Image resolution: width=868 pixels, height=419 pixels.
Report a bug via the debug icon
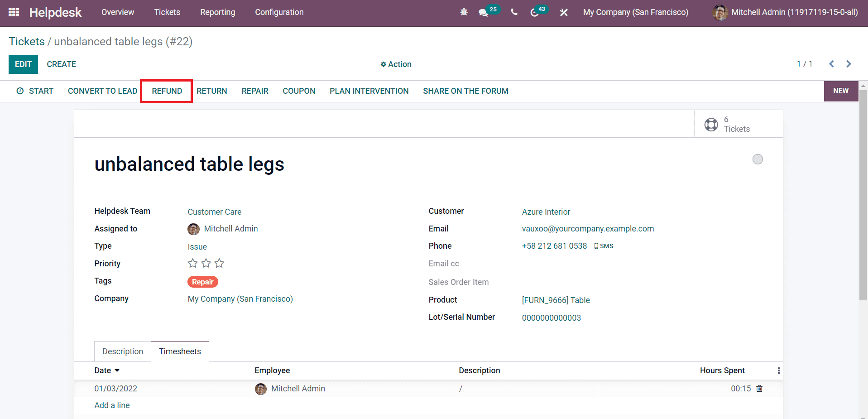(464, 12)
